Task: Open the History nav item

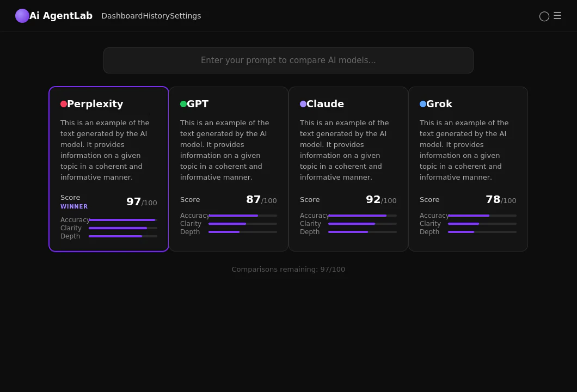Action: [x=156, y=16]
